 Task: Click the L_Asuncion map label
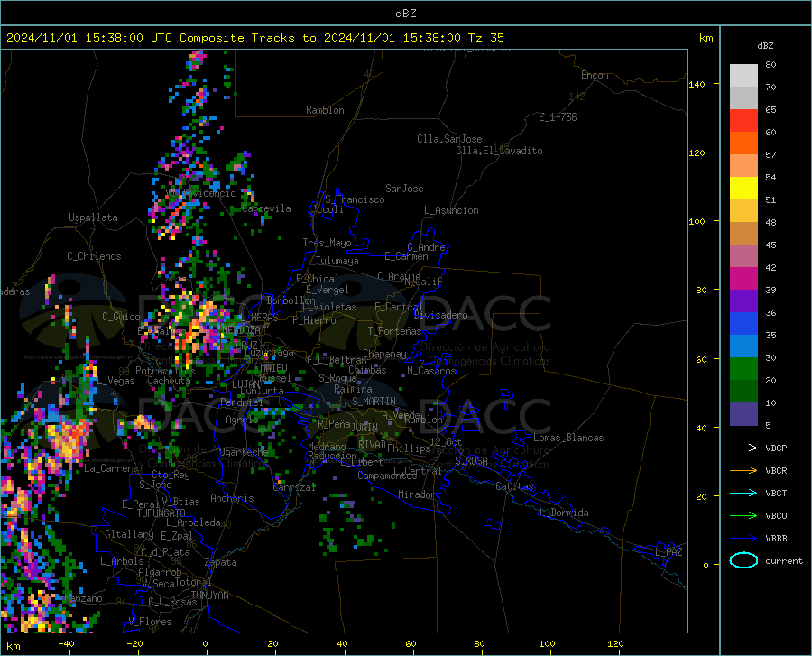tap(451, 210)
